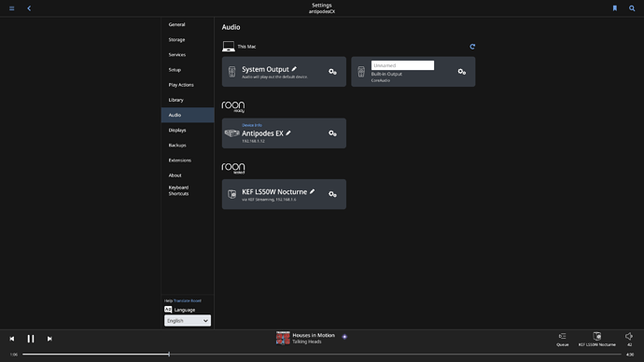This screenshot has width=644, height=362.
Task: Open Antipodes EX device settings gears
Action: coord(332,133)
